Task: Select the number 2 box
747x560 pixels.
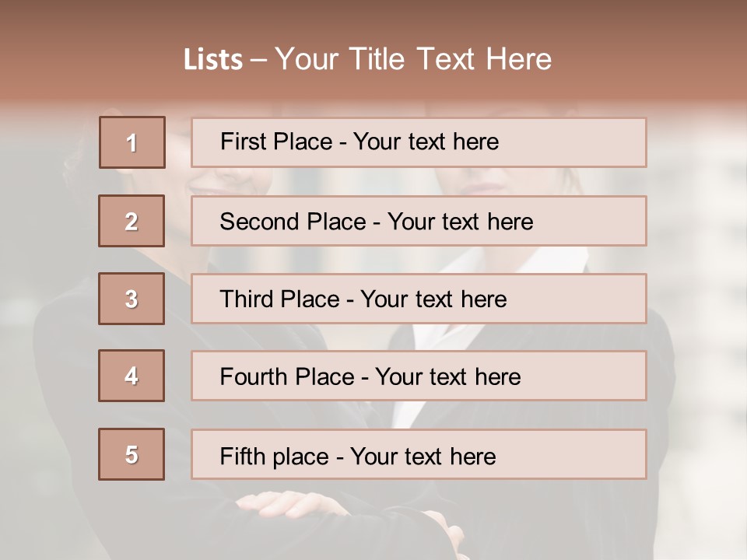Action: tap(132, 221)
